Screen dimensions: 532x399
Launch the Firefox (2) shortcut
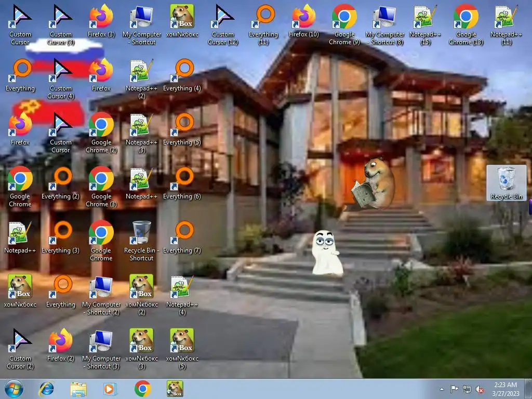coord(61,345)
